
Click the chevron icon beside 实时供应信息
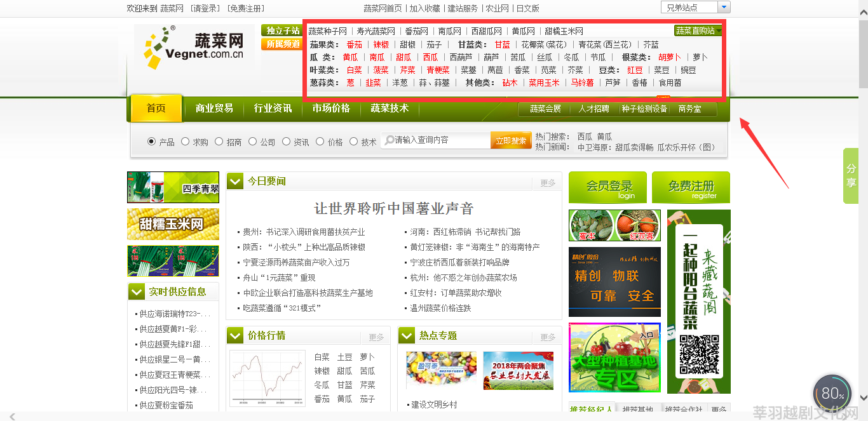(137, 291)
